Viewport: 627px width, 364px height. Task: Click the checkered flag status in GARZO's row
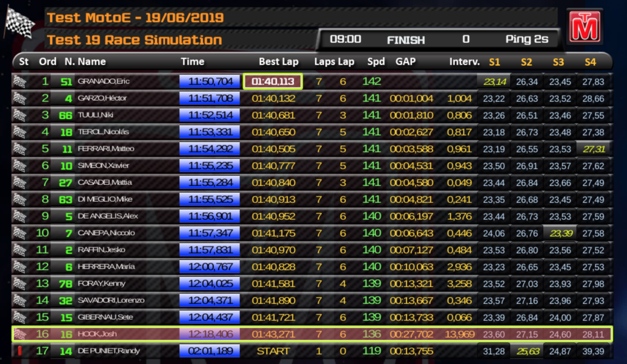20,98
